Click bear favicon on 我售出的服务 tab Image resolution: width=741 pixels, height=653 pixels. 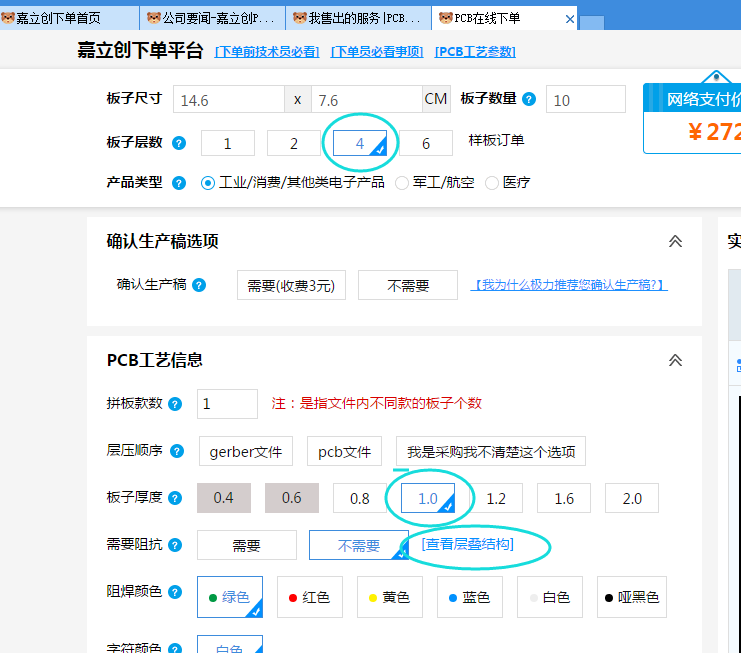[300, 18]
